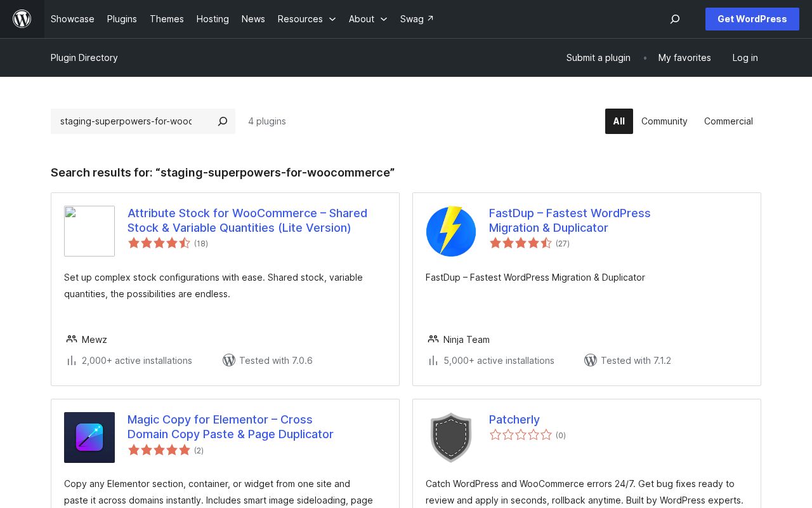This screenshot has height=508, width=812.
Task: Click the Magic Copy five-star rating
Action: [159, 450]
